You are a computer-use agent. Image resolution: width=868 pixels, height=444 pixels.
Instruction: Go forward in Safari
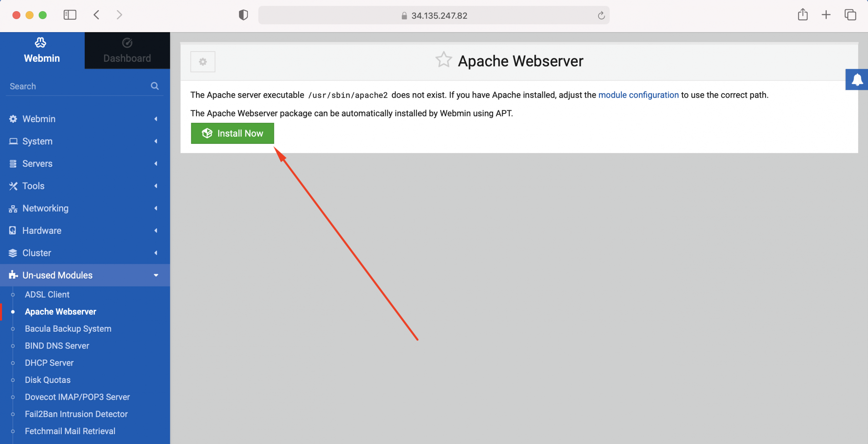(x=119, y=15)
